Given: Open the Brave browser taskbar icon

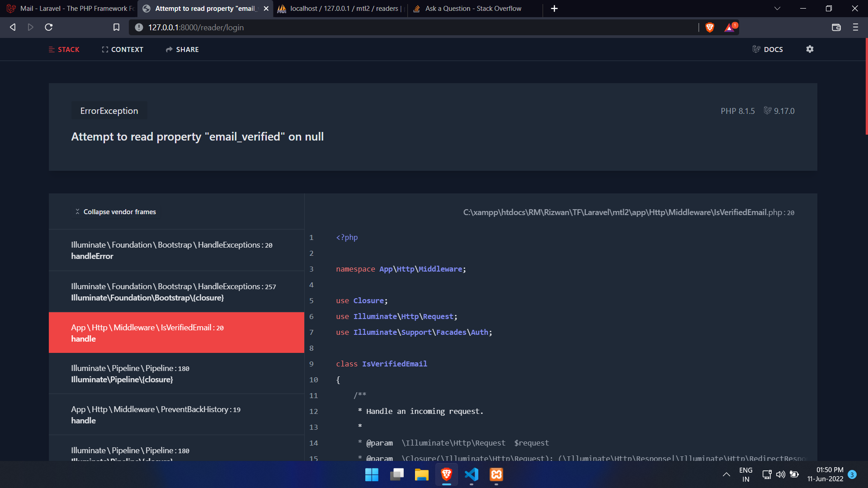Looking at the screenshot, I should (x=447, y=474).
